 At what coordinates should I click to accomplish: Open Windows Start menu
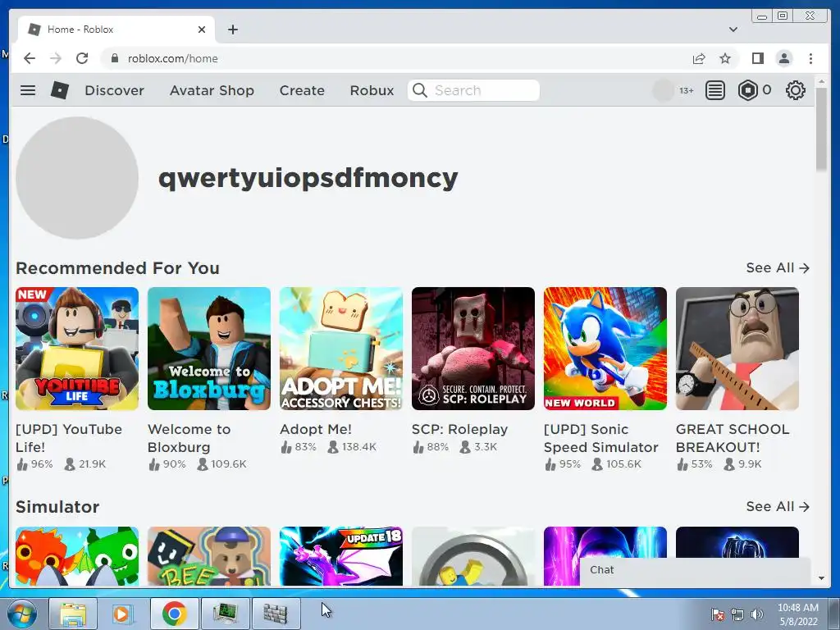(21, 614)
